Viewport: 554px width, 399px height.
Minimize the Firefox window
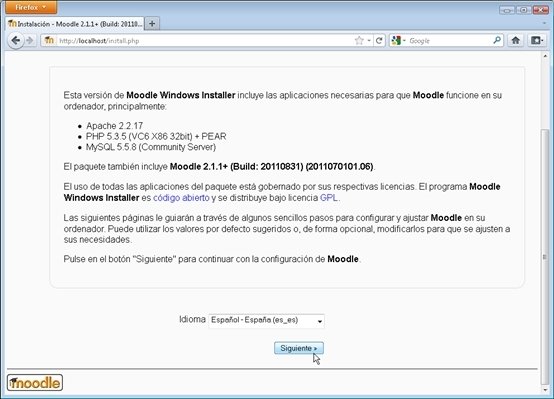(x=507, y=10)
